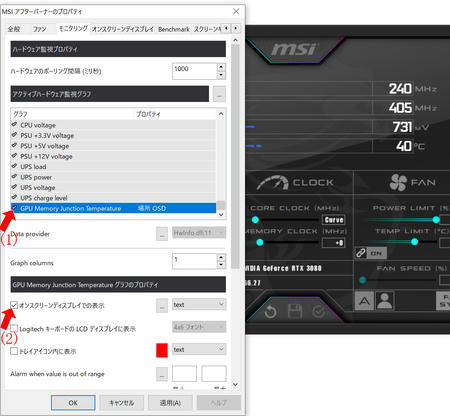The height and width of the screenshot is (416, 450).
Task: Click the reset settings icon in Afterburner
Action: 270,312
